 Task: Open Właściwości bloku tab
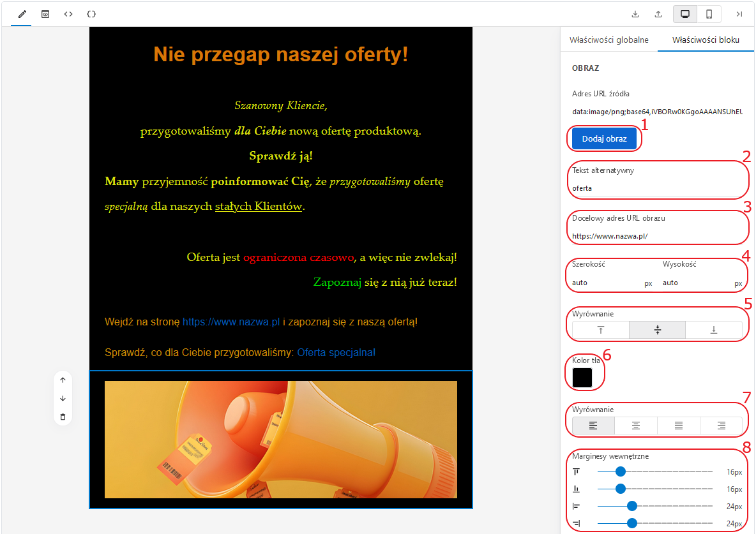[706, 40]
